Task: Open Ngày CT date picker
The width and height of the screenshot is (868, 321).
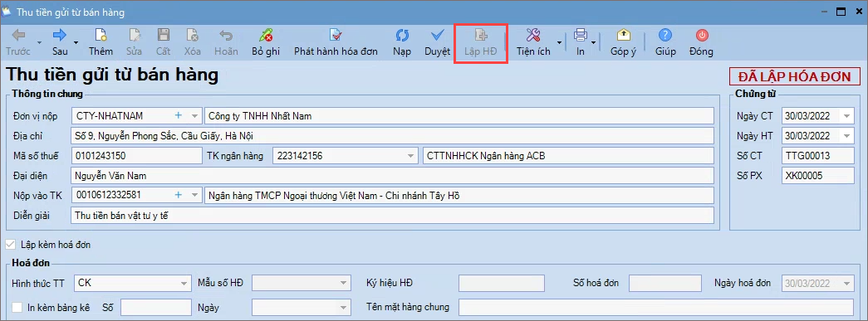Action: click(847, 116)
